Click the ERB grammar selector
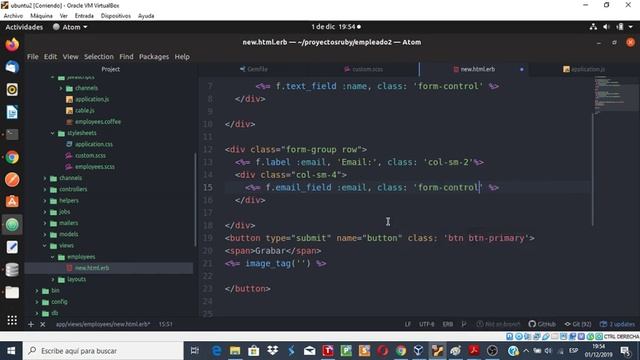 448,324
